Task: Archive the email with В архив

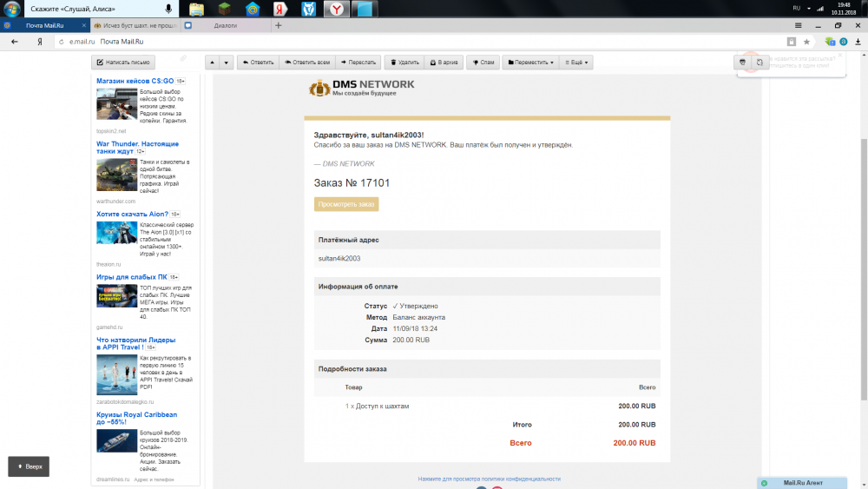Action: coord(444,63)
